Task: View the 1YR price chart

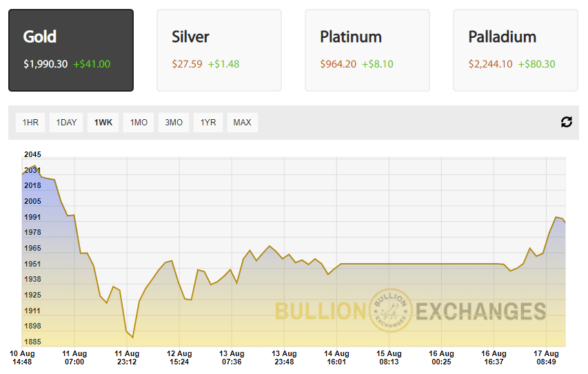Action: pyautogui.click(x=208, y=123)
